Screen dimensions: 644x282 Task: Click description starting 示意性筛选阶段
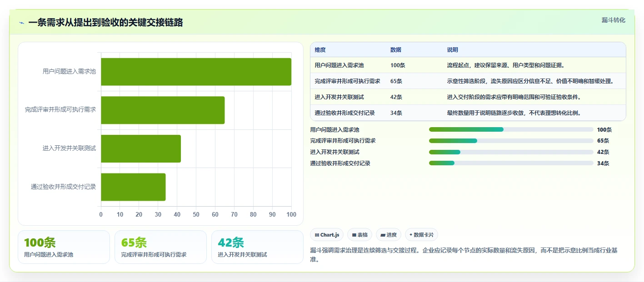530,81
